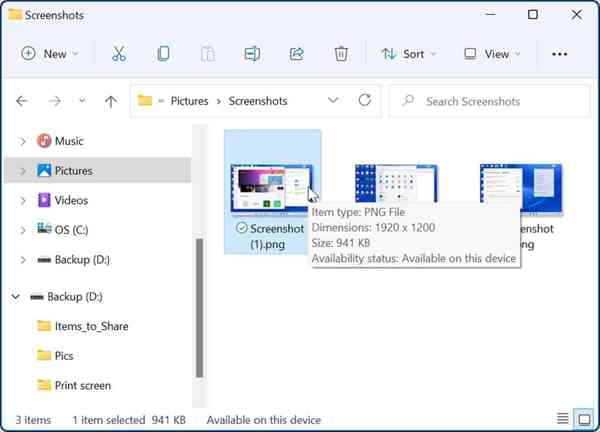Click the sync status checkmark on Screenshot (1)

pyautogui.click(x=241, y=228)
